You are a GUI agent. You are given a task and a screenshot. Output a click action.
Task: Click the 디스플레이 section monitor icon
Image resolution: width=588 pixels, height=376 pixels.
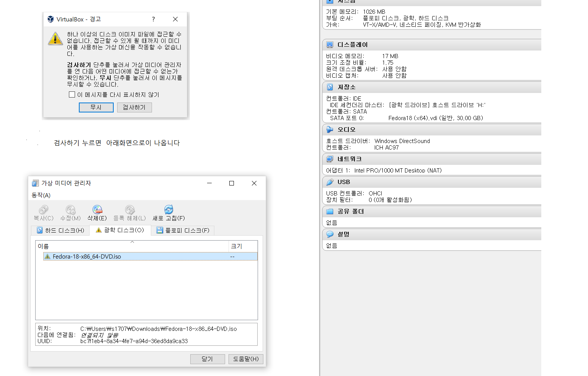tap(330, 45)
